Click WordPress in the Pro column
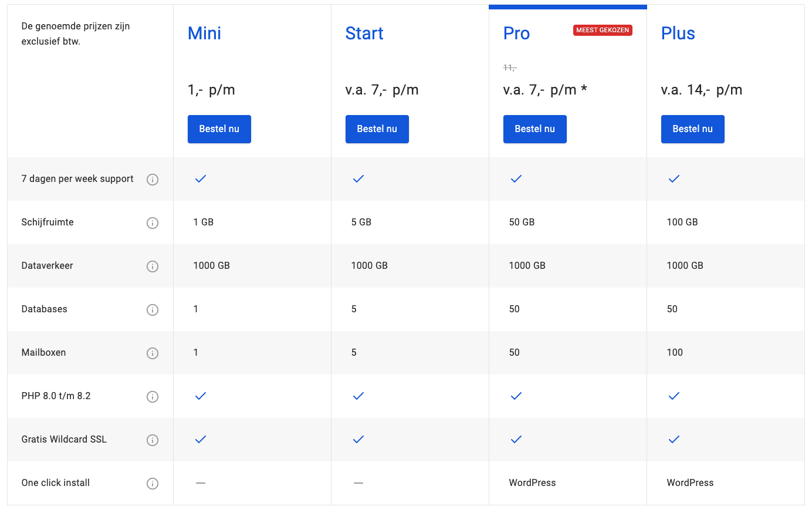812x513 pixels. pyautogui.click(x=532, y=483)
